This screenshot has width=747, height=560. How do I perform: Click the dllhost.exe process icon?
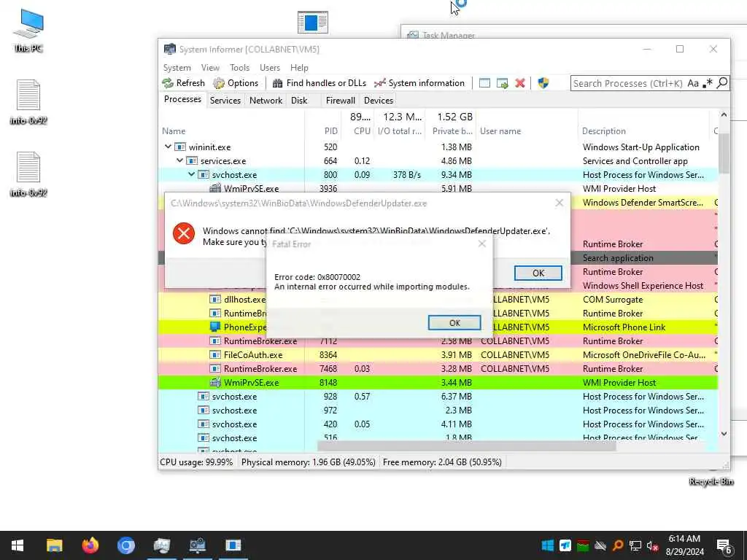215,300
